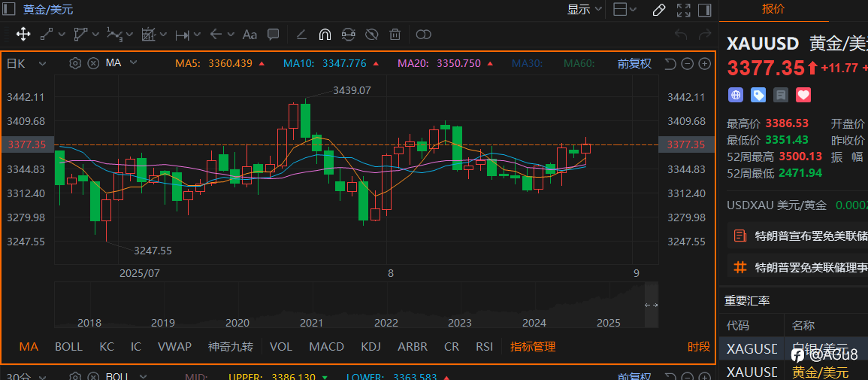Click the gray notes icon under price
The image size is (868, 380).
[x=781, y=96]
